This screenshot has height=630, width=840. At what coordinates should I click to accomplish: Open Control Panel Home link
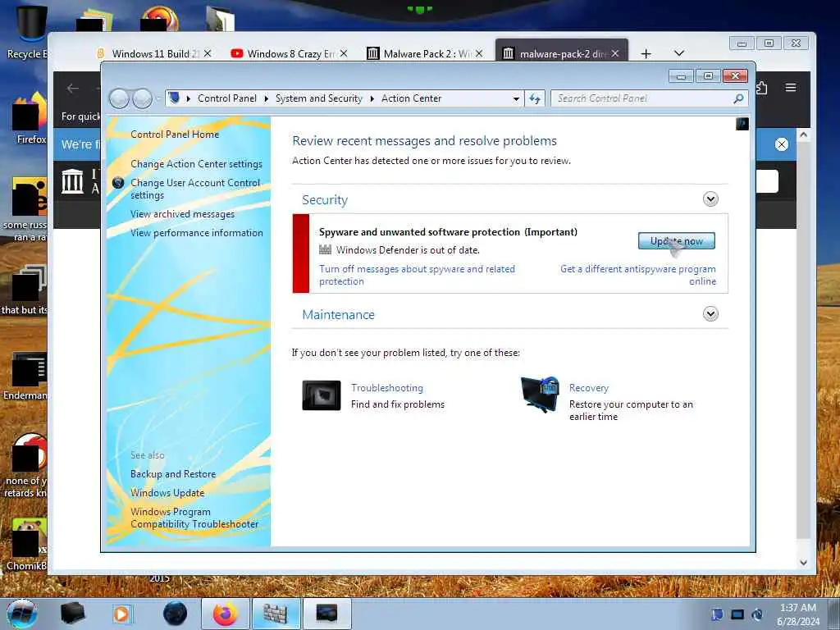(175, 135)
